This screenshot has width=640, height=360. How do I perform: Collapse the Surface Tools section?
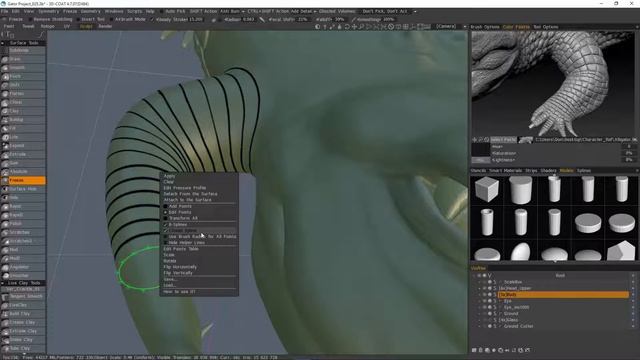pos(2,43)
